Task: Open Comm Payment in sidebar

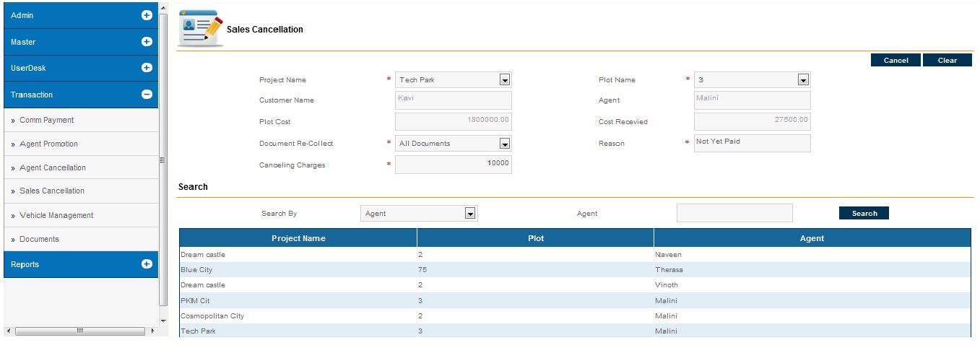Action: (47, 121)
